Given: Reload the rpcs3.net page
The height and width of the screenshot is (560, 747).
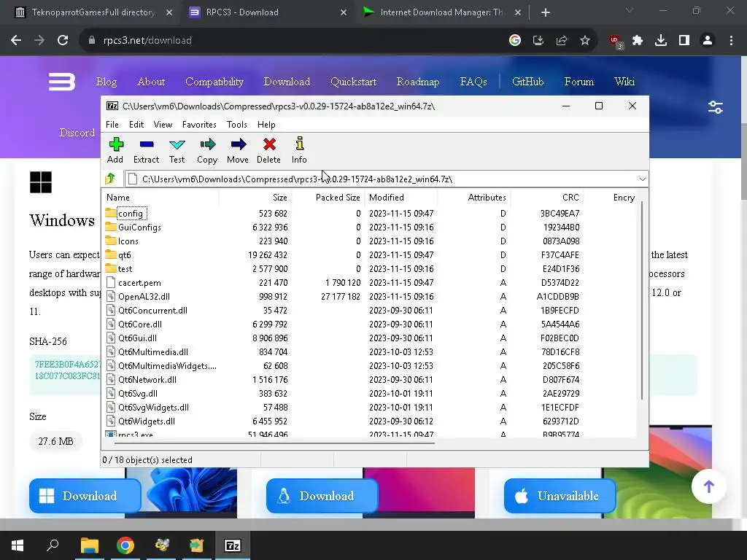Looking at the screenshot, I should point(63,41).
